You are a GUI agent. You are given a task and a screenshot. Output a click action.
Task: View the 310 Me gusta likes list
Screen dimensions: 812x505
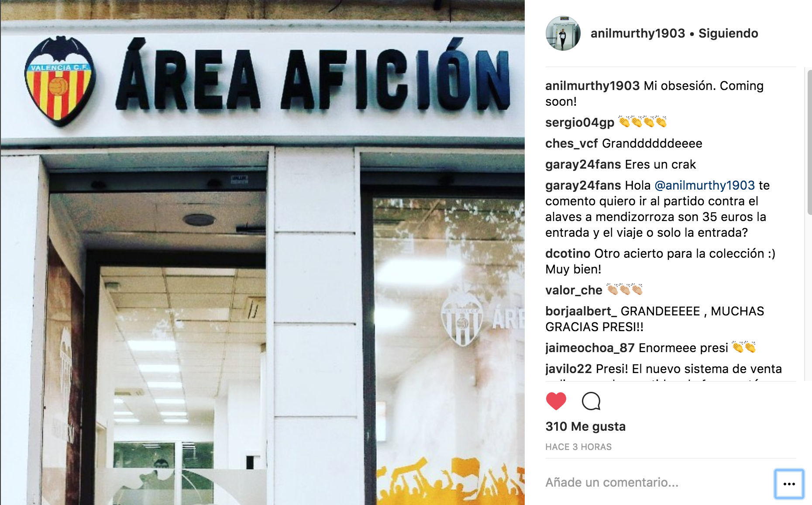pos(585,426)
